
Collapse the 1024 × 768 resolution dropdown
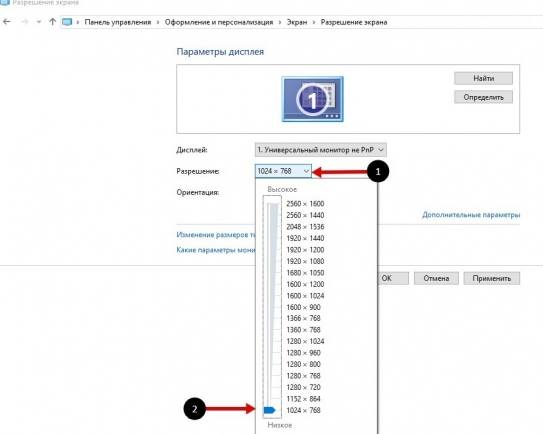(x=283, y=171)
